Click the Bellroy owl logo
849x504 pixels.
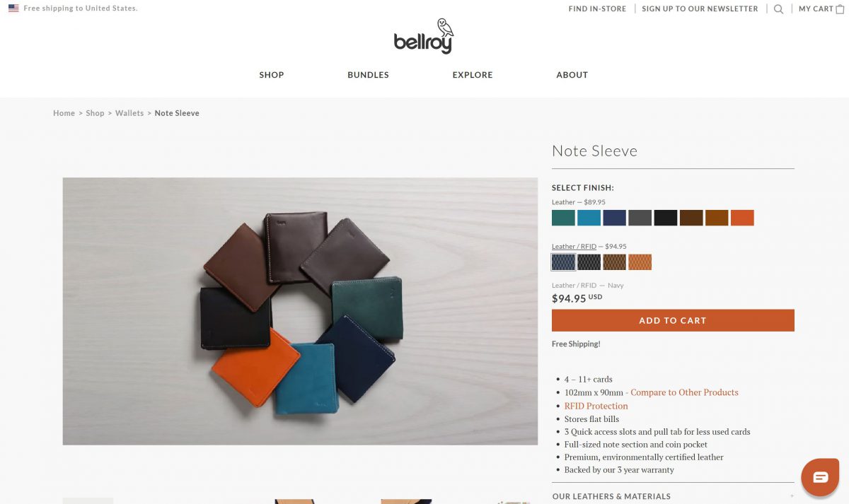(x=424, y=36)
